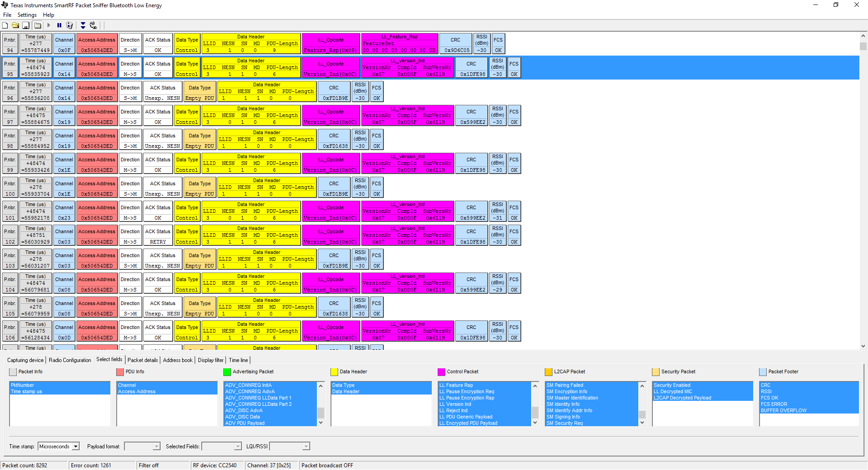Select LL Reject Ind in Control Packet list

pyautogui.click(x=485, y=411)
